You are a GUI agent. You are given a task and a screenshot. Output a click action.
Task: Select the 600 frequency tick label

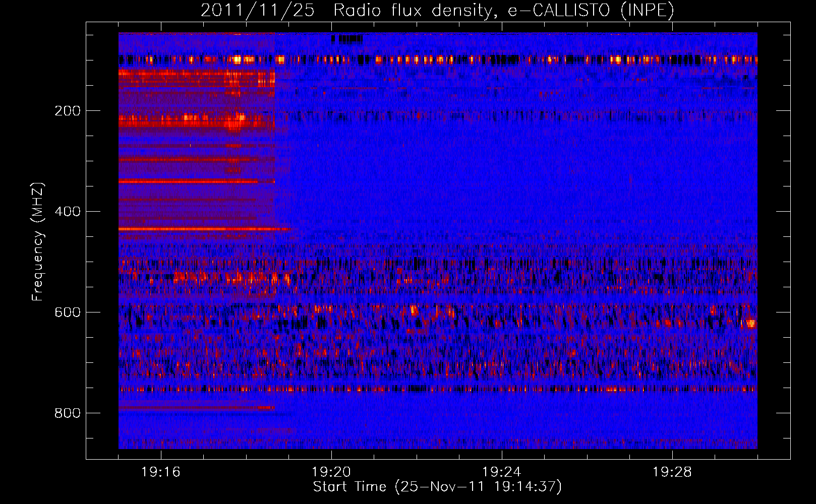tap(68, 312)
